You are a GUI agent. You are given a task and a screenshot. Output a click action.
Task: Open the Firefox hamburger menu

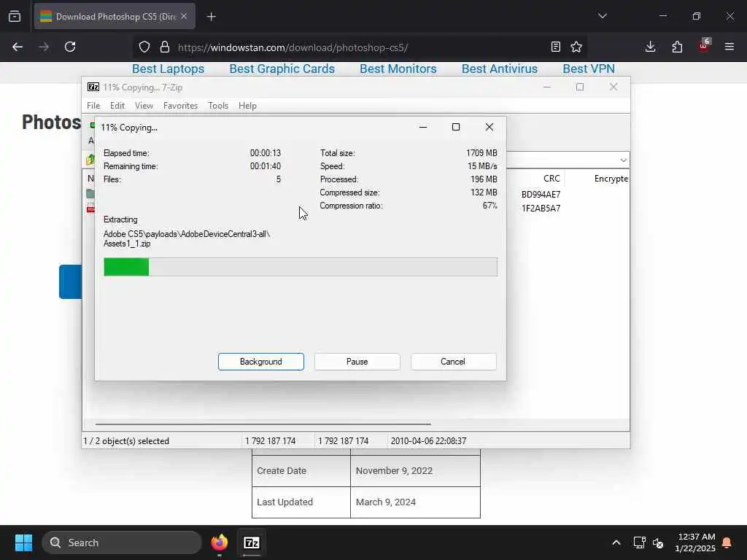729,47
